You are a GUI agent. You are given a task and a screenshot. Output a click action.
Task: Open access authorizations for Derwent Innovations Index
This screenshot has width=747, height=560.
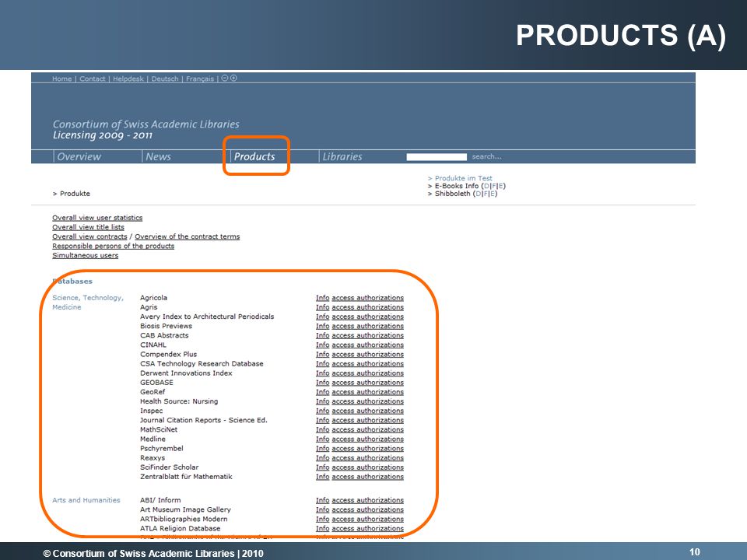(x=368, y=373)
